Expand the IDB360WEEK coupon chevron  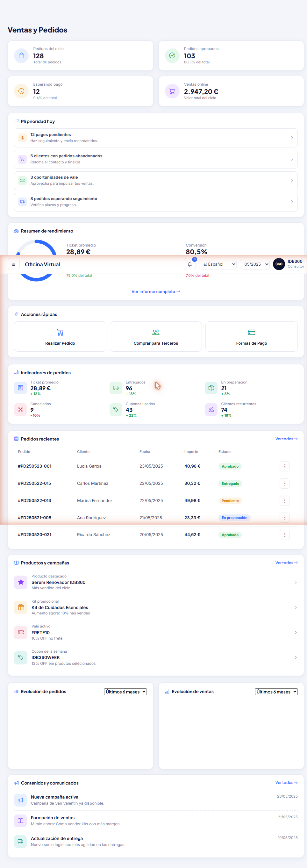296,658
